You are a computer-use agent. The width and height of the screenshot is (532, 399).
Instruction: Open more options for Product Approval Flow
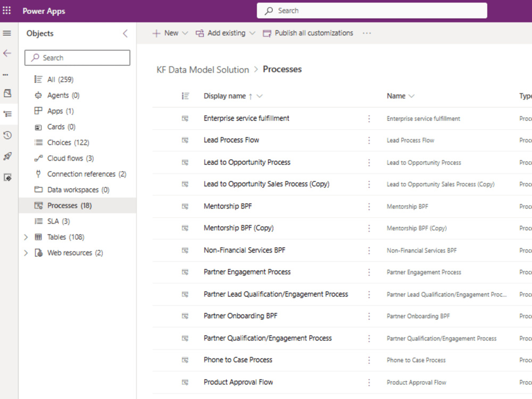[369, 383]
